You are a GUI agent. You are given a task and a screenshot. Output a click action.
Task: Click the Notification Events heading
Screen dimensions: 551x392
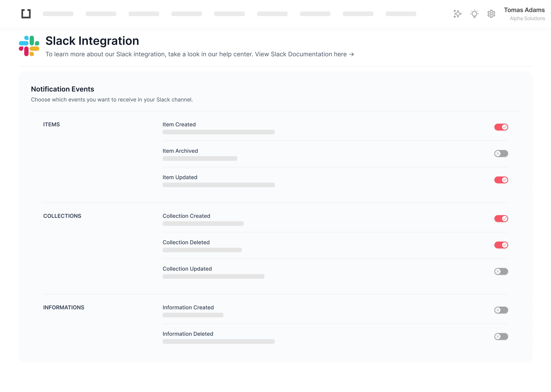tap(62, 89)
